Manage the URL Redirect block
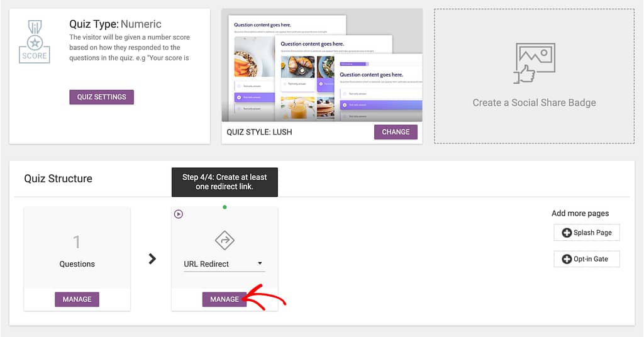The width and height of the screenshot is (644, 337). (225, 299)
